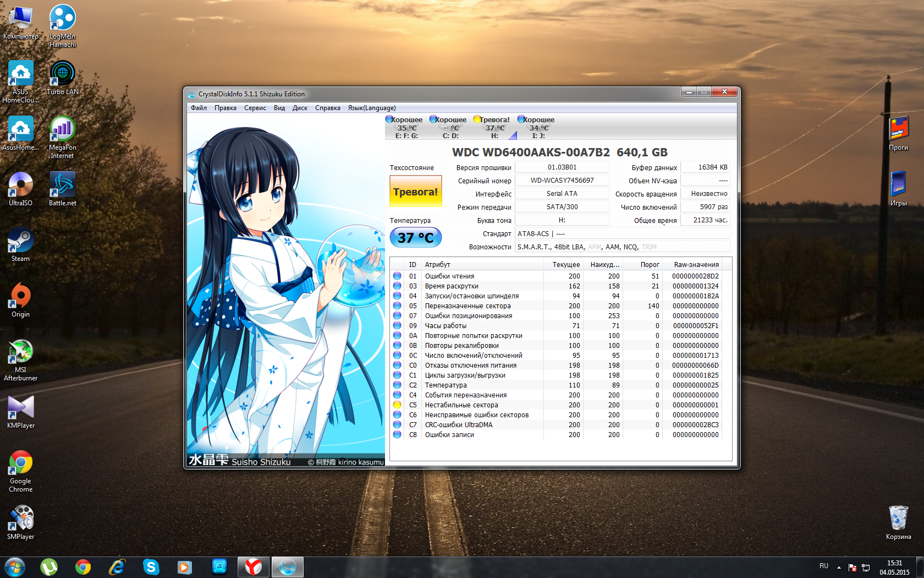Screen dimensions: 924x578
Task: Open the Правка menu
Action: (226, 108)
